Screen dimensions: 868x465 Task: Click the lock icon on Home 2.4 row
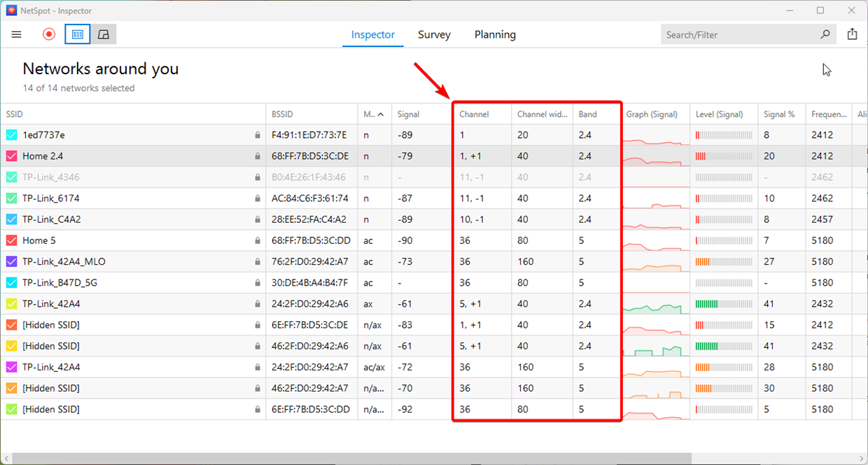(258, 156)
